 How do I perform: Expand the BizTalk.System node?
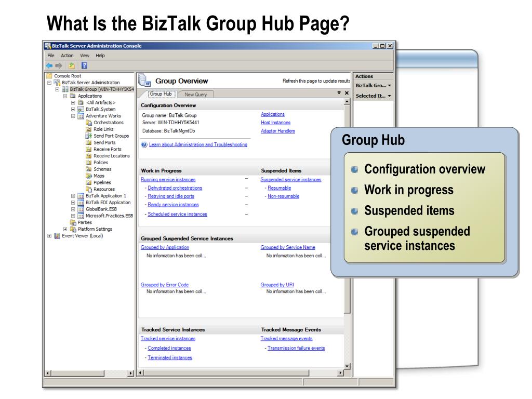click(73, 109)
